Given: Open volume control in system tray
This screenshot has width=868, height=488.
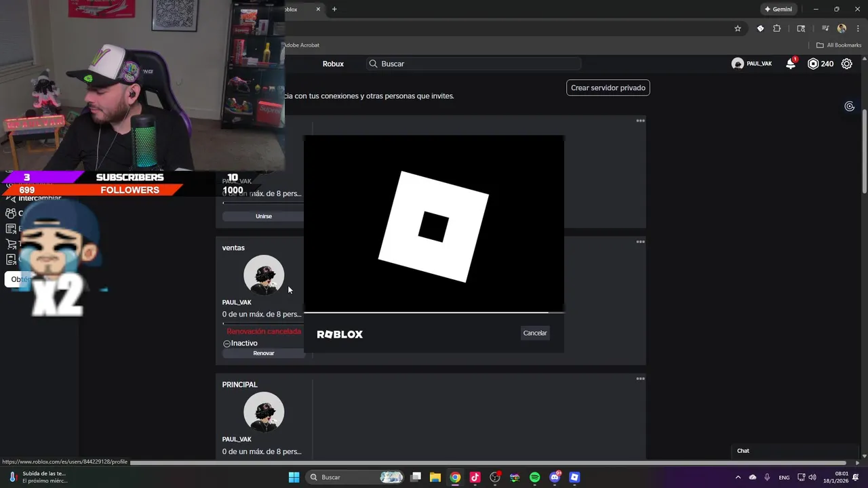Looking at the screenshot, I should click(x=812, y=477).
